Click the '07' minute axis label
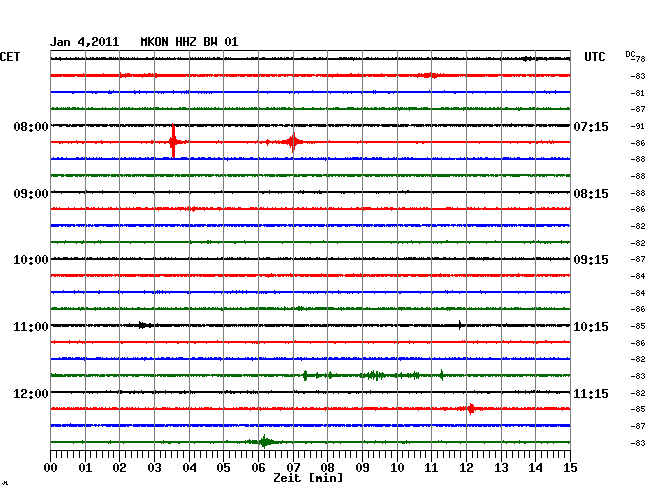Viewport: 650px width, 494px height. 293,468
